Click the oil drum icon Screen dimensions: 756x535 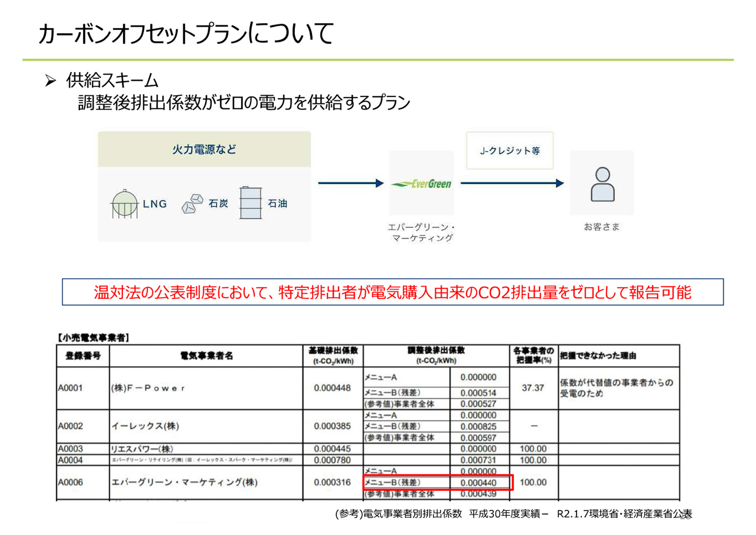click(x=250, y=203)
